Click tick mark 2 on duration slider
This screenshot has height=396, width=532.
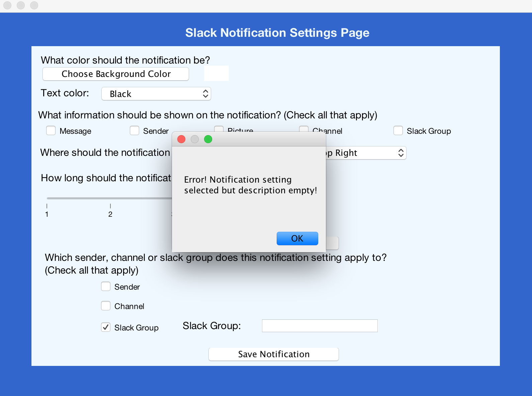click(110, 206)
